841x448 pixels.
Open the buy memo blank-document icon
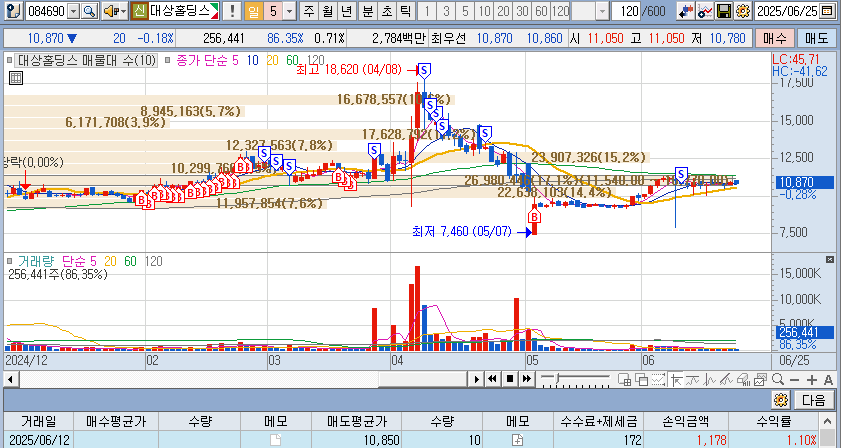tap(275, 440)
